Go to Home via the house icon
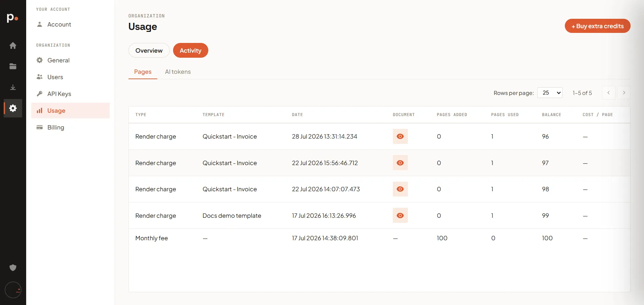The height and width of the screenshot is (305, 644). pos(13,45)
